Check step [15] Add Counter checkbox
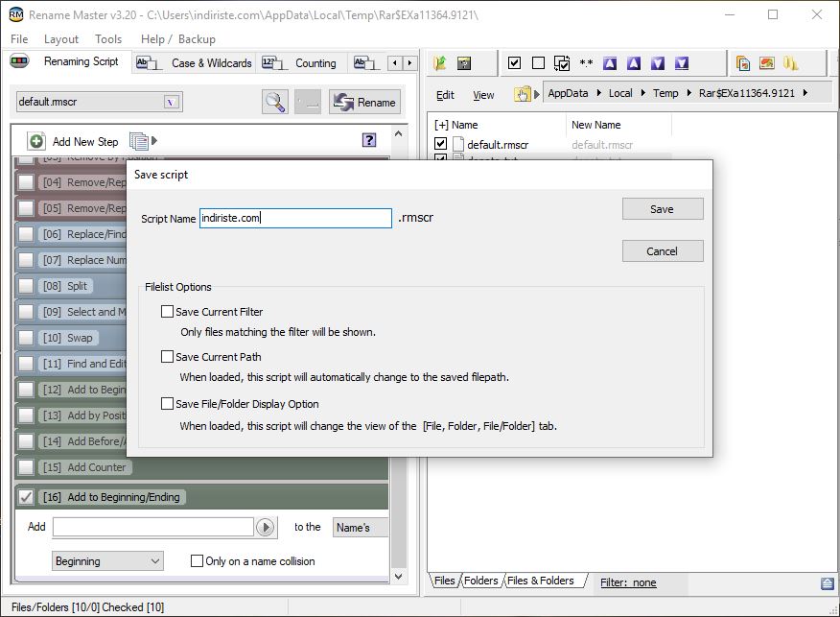The width and height of the screenshot is (840, 617). point(26,467)
